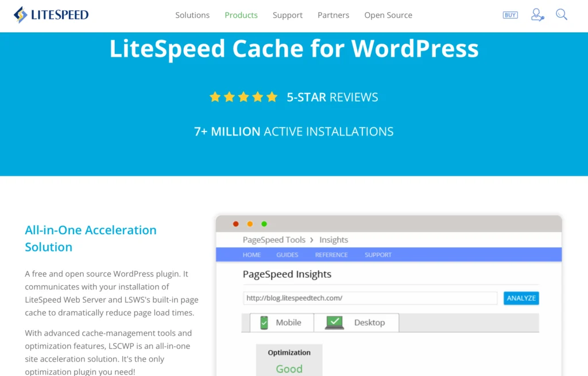Click the 5-STAR REVIEWS text
The width and height of the screenshot is (588, 376).
point(332,97)
